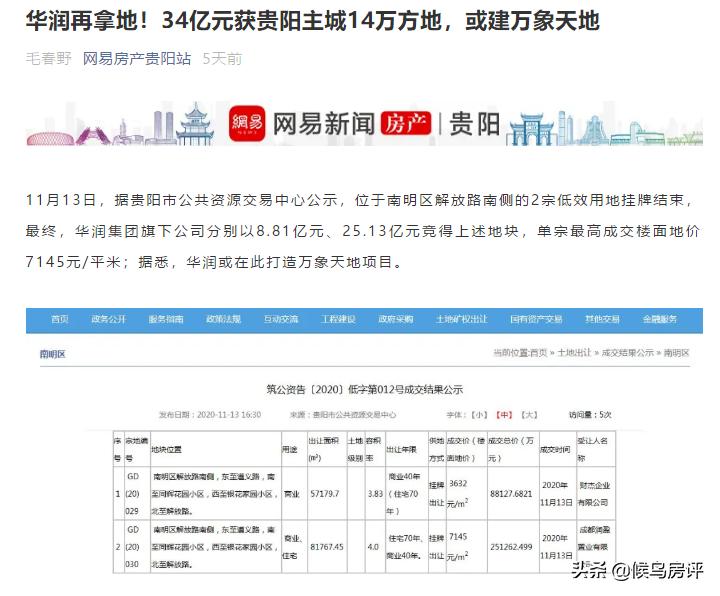This screenshot has height=596, width=720.
Task: Select the 土地矿权出让 nav item
Action: coord(461,319)
